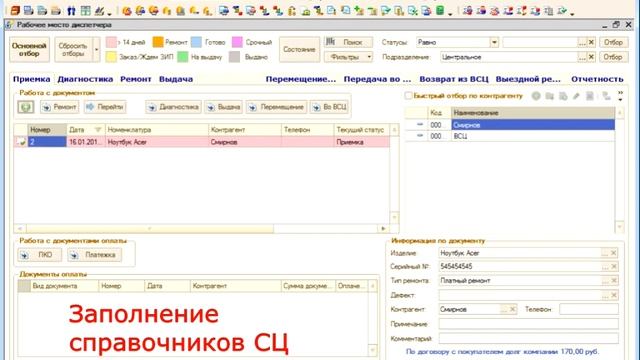Clear the Тип ремонта field with its X
The height and width of the screenshot is (360, 640).
pyautogui.click(x=613, y=280)
